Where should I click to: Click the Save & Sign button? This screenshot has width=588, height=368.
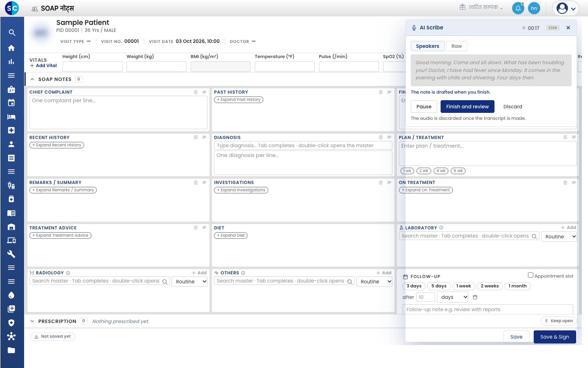555,337
